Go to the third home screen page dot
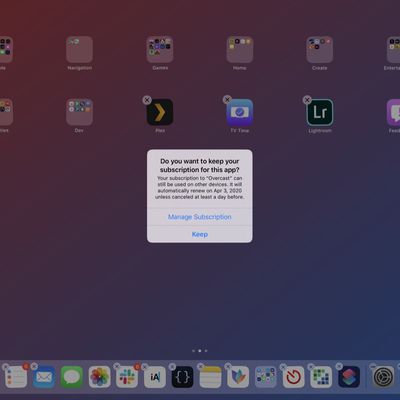The image size is (400, 400). pos(206,351)
